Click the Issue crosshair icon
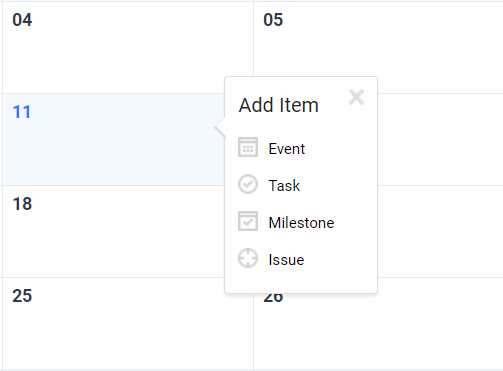503x371 pixels. point(248,258)
